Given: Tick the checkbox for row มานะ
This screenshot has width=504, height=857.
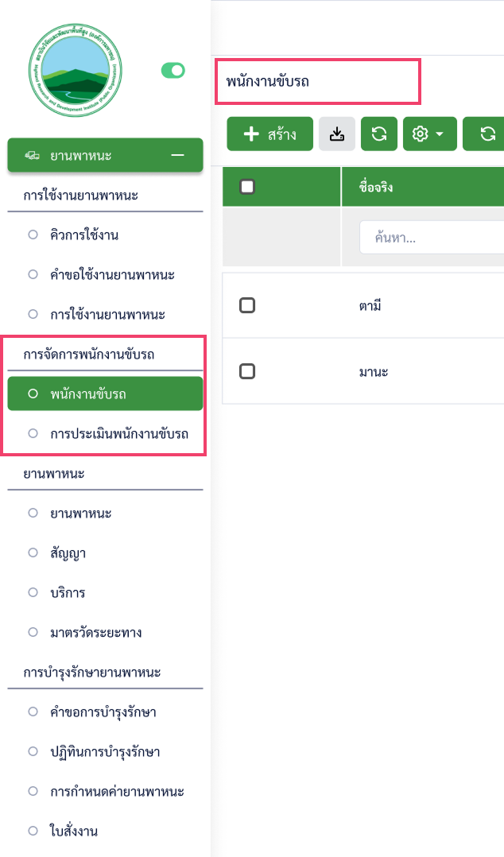Looking at the screenshot, I should click(x=247, y=371).
